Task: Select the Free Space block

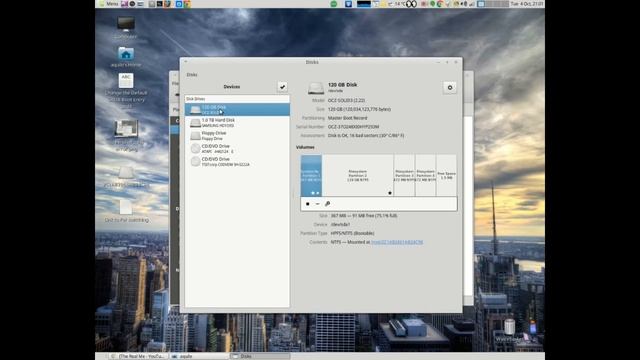Action: (x=446, y=176)
